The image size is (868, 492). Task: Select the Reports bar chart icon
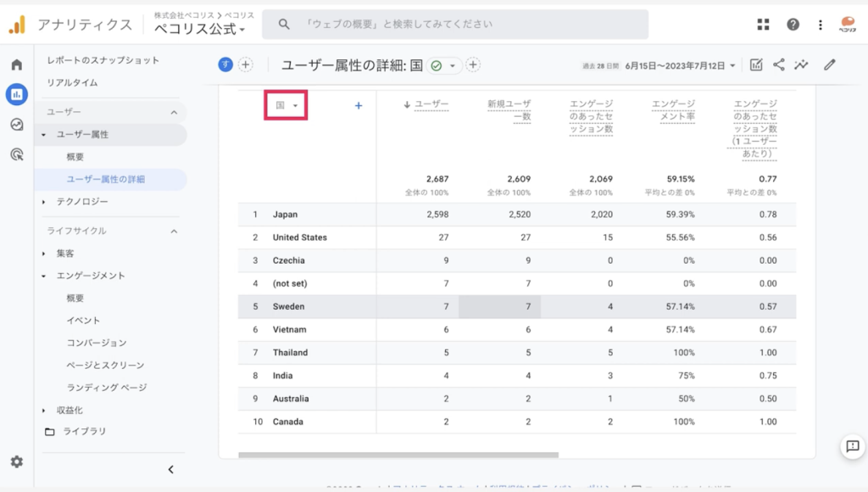point(17,94)
